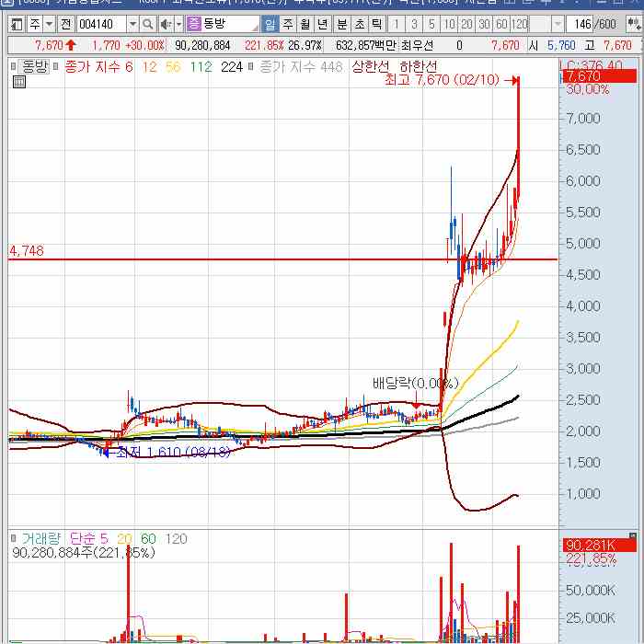Select interval 1 button

[397, 24]
